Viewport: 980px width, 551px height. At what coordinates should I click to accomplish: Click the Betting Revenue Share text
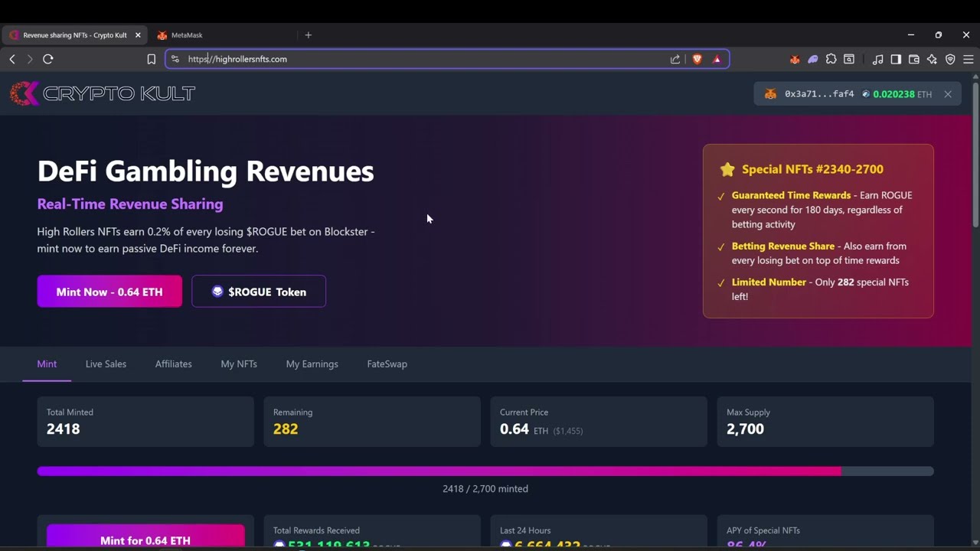[x=783, y=246]
